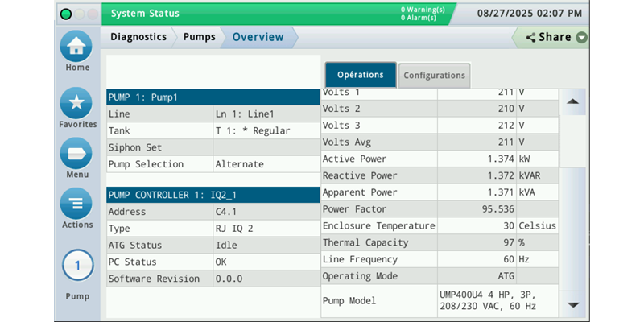The height and width of the screenshot is (322, 644).
Task: Click the System Status title
Action: 145,14
